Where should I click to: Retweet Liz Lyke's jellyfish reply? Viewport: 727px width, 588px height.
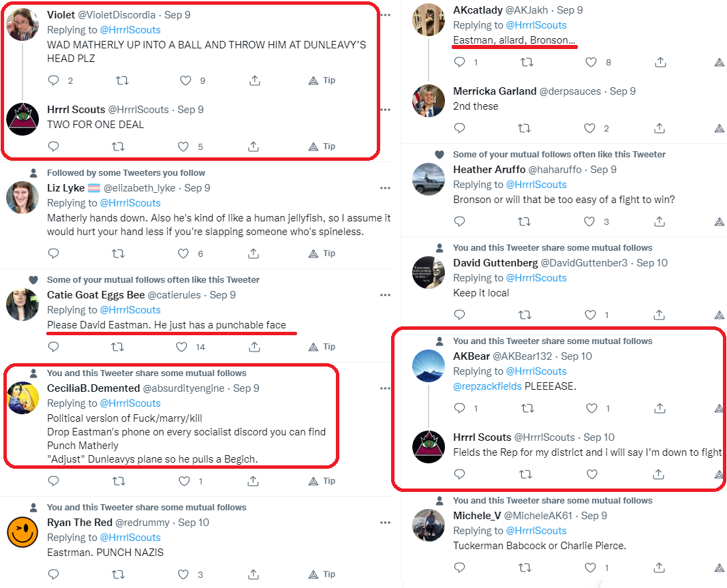(x=119, y=253)
